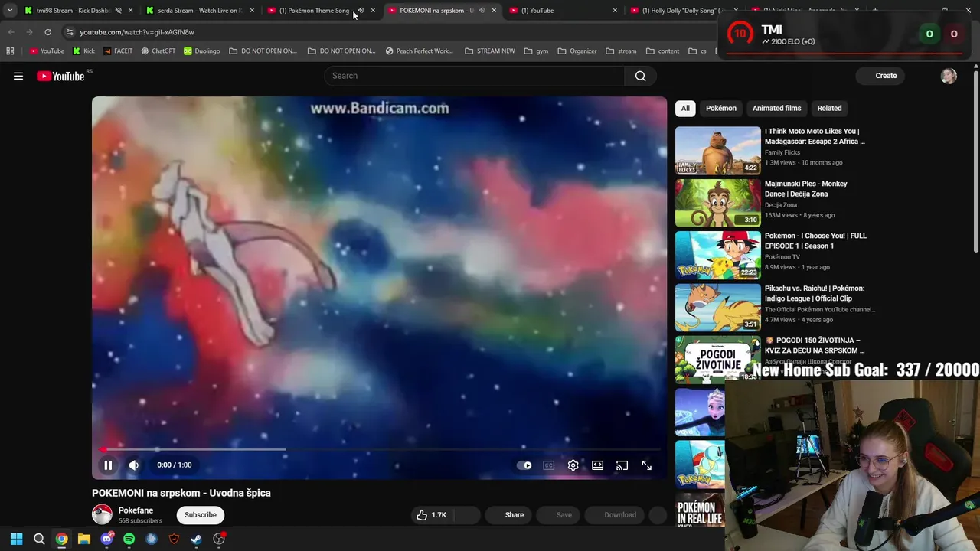
Task: Click the site info icon in address bar
Action: tap(70, 32)
